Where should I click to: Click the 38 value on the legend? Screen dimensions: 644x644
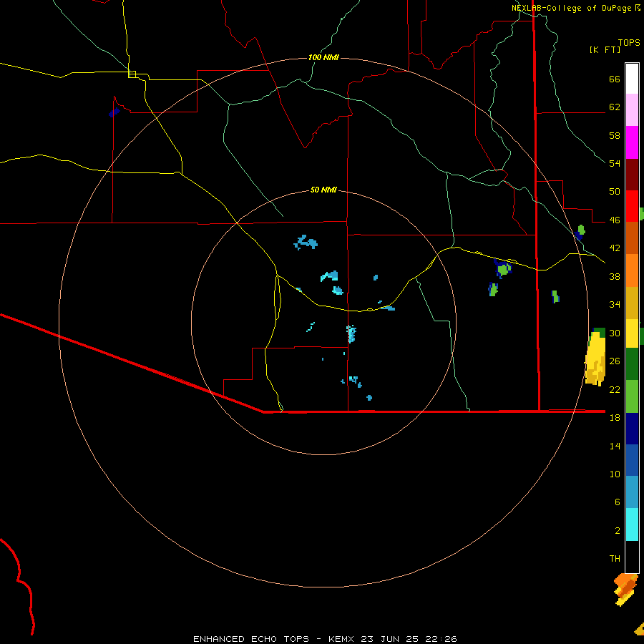(x=615, y=276)
